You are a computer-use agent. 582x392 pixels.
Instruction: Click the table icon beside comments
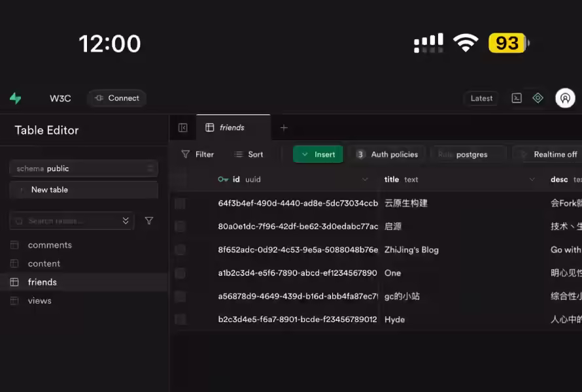(14, 245)
